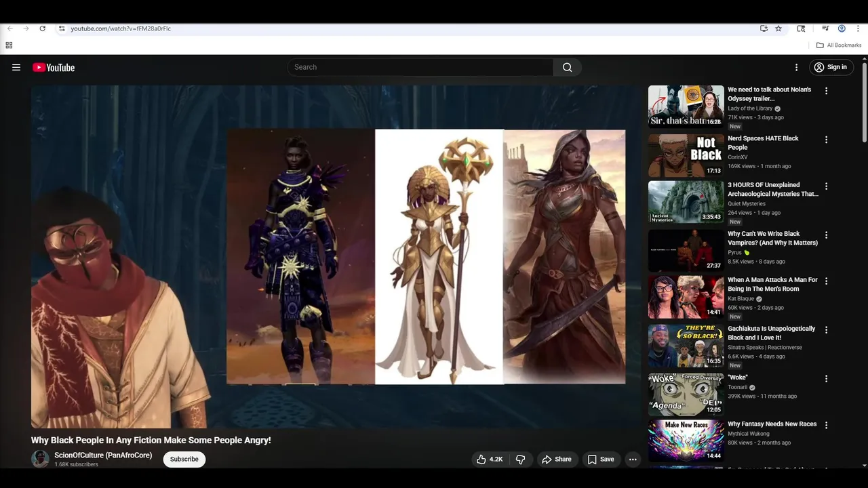868x488 pixels.
Task: Open YouTube settings three-dot menu
Action: tap(796, 67)
